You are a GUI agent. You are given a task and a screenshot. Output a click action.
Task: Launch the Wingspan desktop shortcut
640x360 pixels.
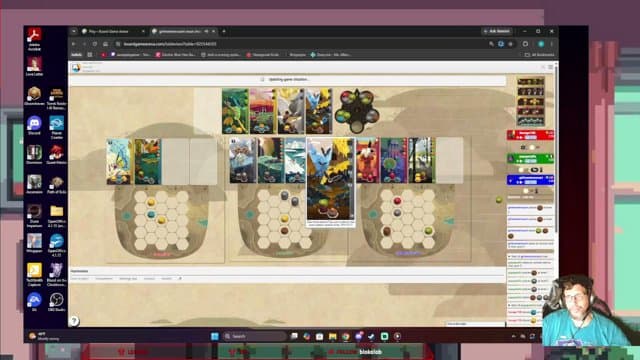34,242
